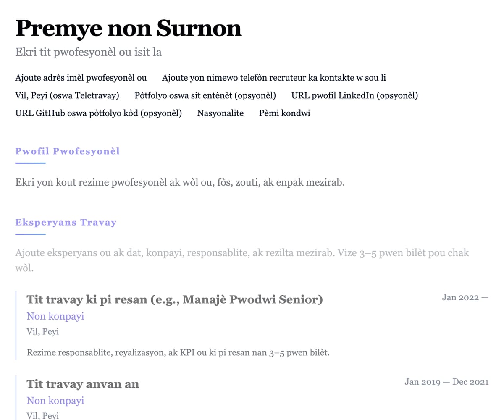The image size is (504, 420).
Task: Edit the most recent job title field
Action: tap(175, 299)
